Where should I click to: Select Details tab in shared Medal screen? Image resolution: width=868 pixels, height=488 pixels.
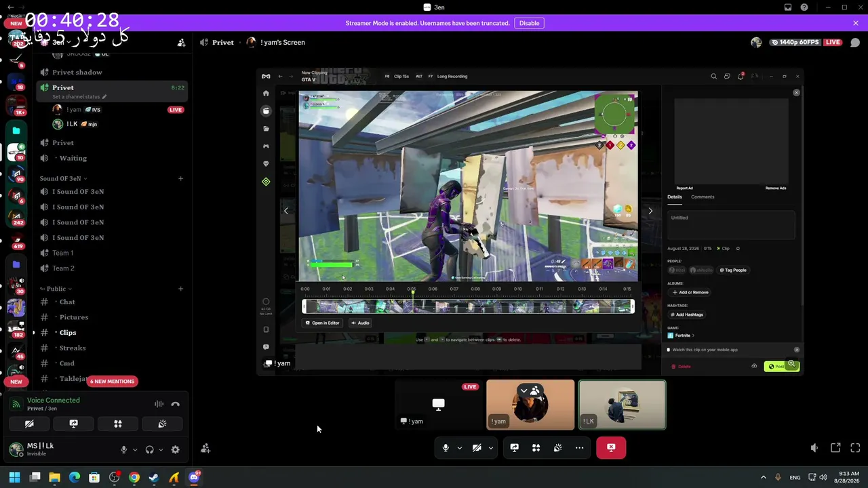[675, 197]
